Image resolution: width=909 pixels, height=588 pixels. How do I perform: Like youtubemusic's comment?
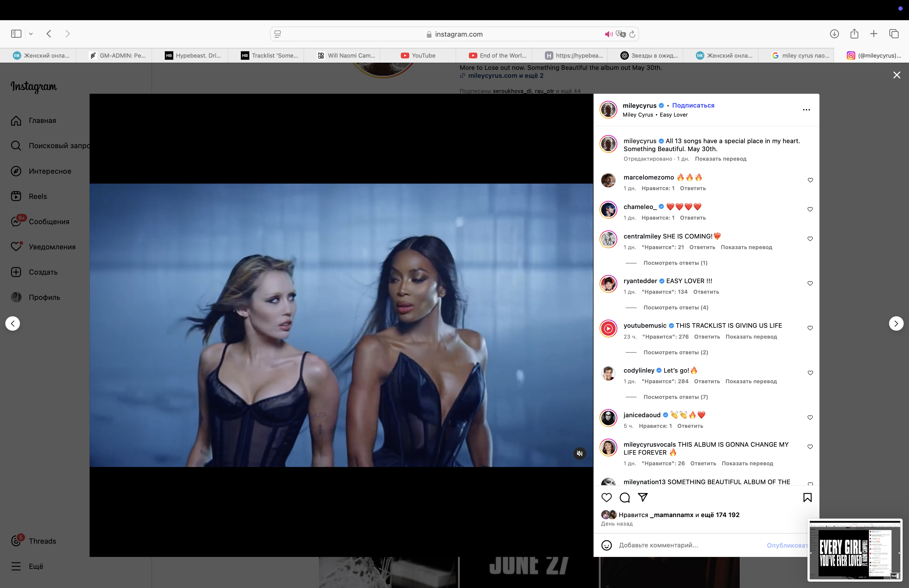pos(810,328)
